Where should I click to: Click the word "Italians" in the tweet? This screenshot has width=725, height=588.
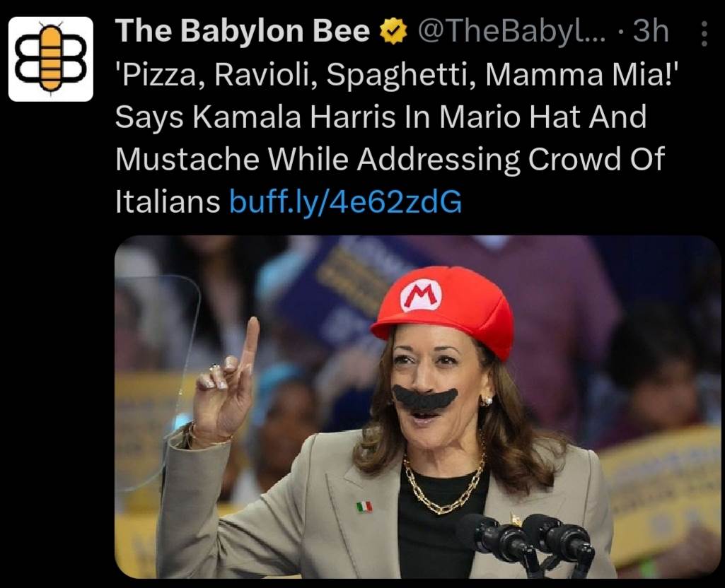(168, 203)
